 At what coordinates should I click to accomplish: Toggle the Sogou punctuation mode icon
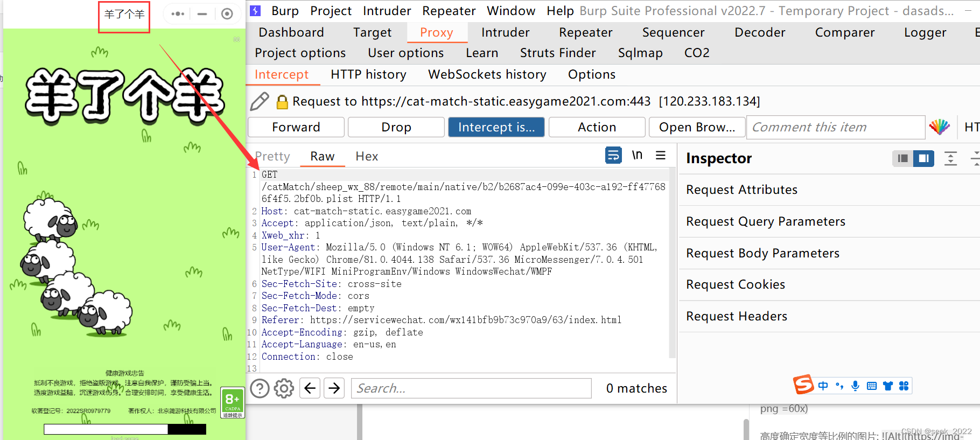(x=839, y=386)
